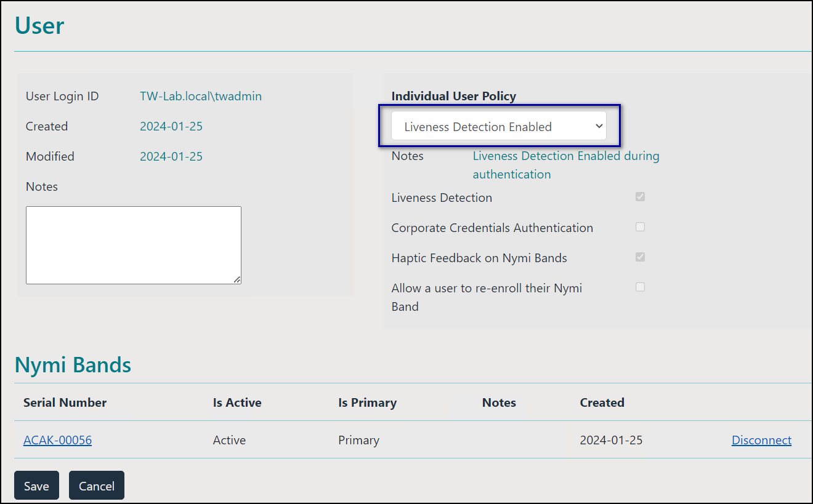Click the Nymi Bands Notes column header
813x504 pixels.
[499, 402]
